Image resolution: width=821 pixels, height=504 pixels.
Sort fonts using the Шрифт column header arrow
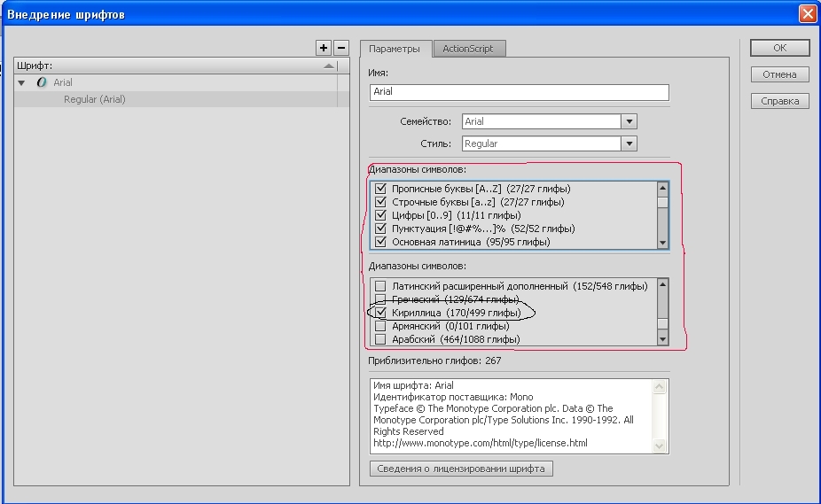point(329,66)
